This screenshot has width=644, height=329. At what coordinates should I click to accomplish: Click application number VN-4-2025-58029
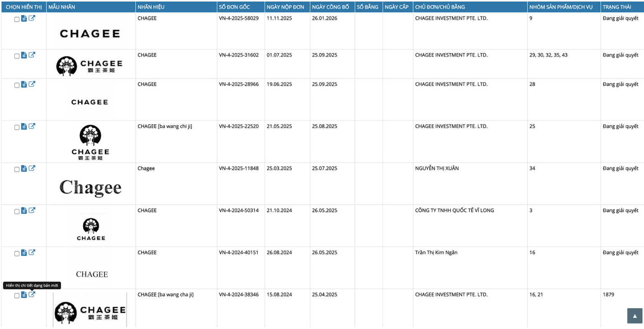point(239,18)
